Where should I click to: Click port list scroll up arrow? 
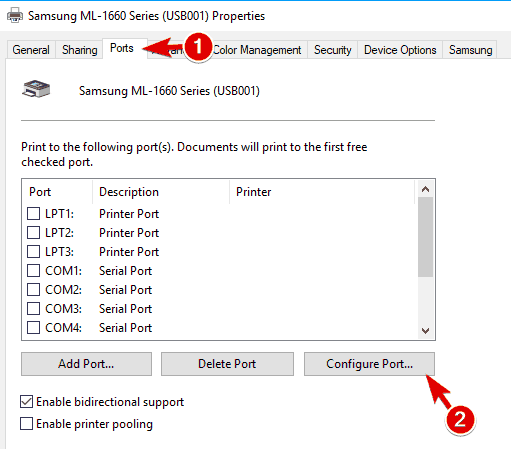pos(425,189)
